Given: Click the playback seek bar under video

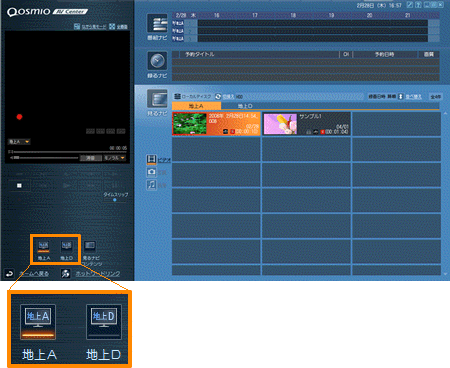Looking at the screenshot, I should click(x=69, y=152).
